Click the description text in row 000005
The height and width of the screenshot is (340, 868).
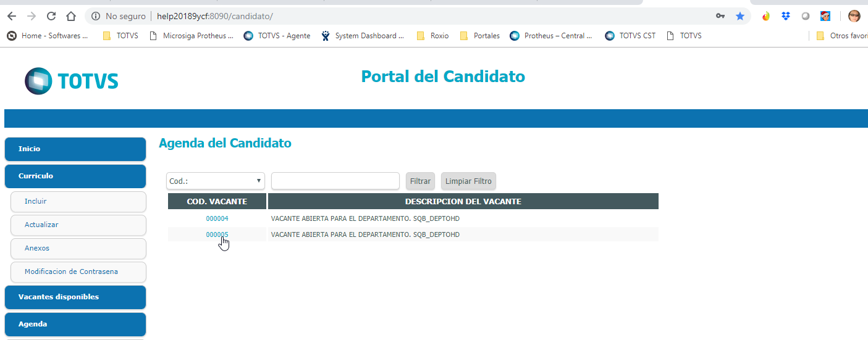coord(365,234)
